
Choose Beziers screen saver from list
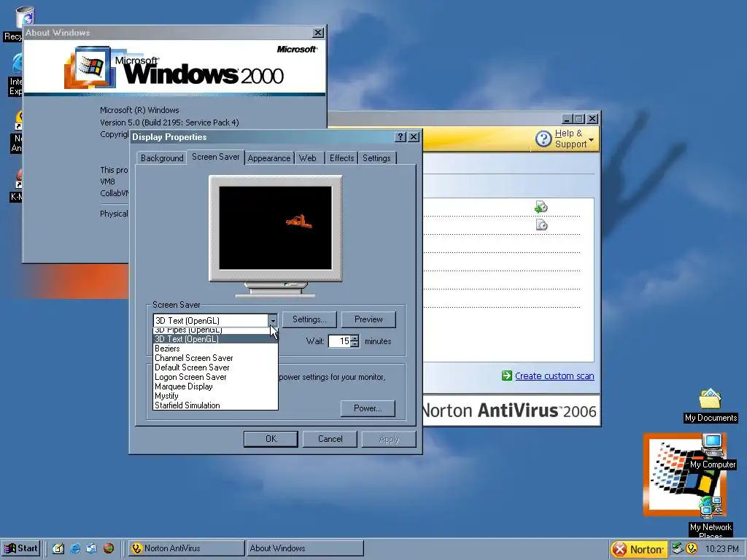click(215, 349)
